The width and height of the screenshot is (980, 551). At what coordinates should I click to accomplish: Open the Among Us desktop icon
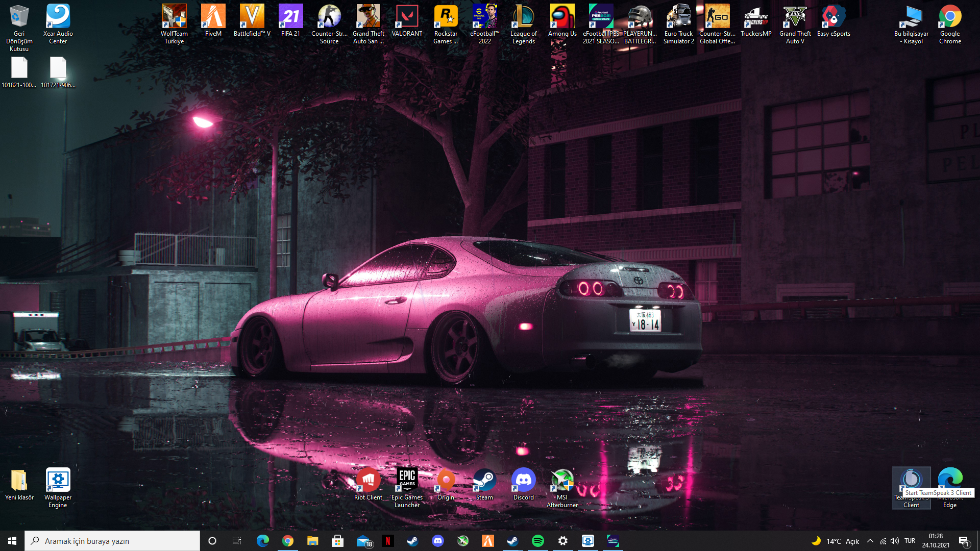[x=562, y=20]
